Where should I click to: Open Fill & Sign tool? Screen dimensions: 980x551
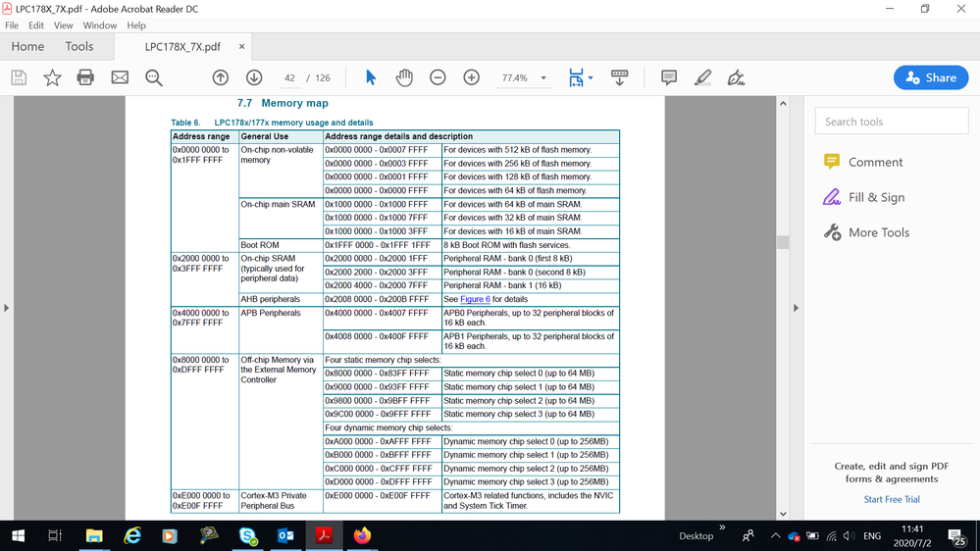pos(863,197)
